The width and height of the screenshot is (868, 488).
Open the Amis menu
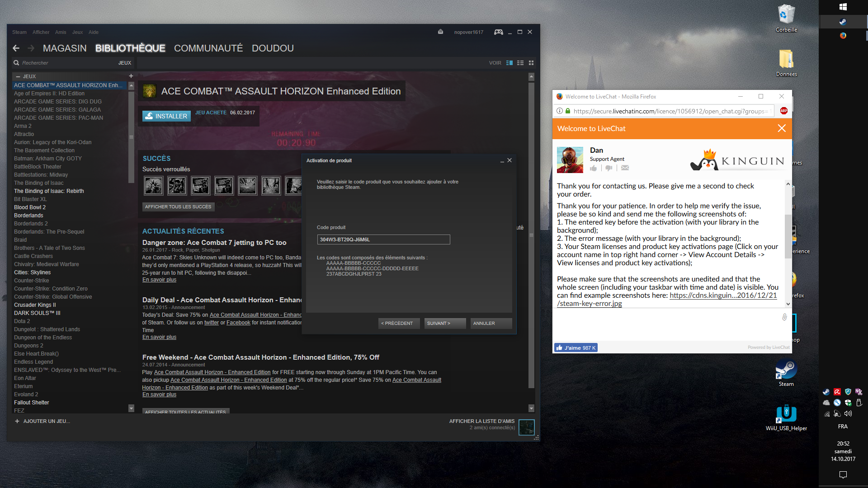[61, 32]
